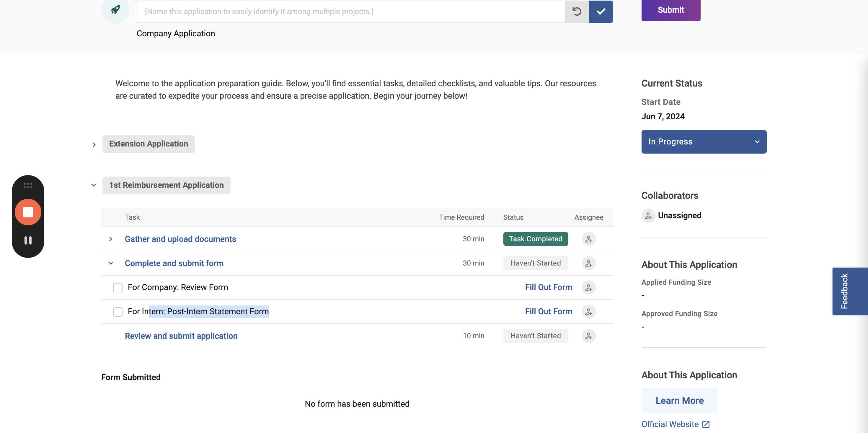Viewport: 868px width, 433px height.
Task: Stop the screen recording
Action: [28, 212]
